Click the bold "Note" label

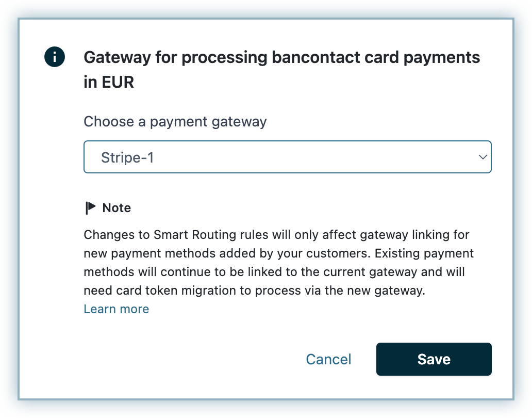[117, 208]
